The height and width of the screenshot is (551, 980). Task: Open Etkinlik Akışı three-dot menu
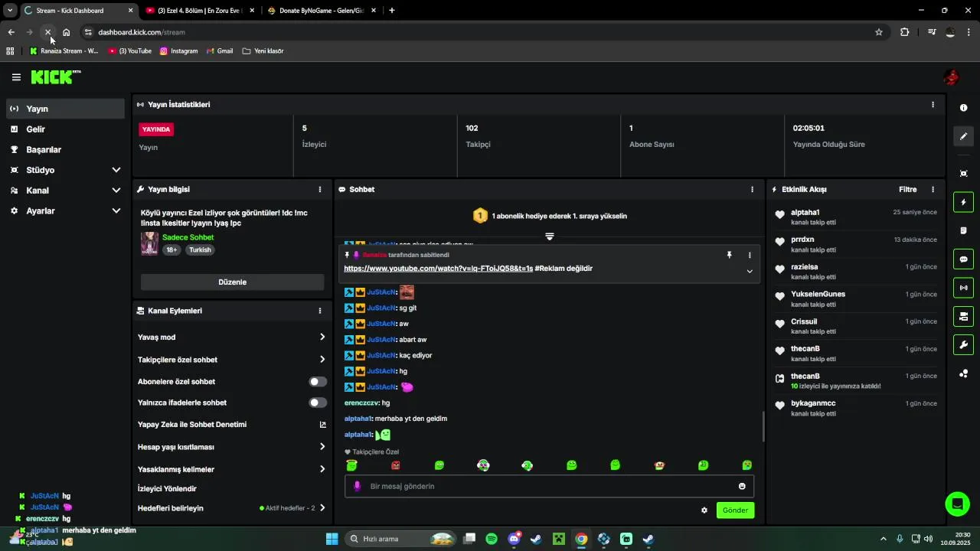click(933, 189)
